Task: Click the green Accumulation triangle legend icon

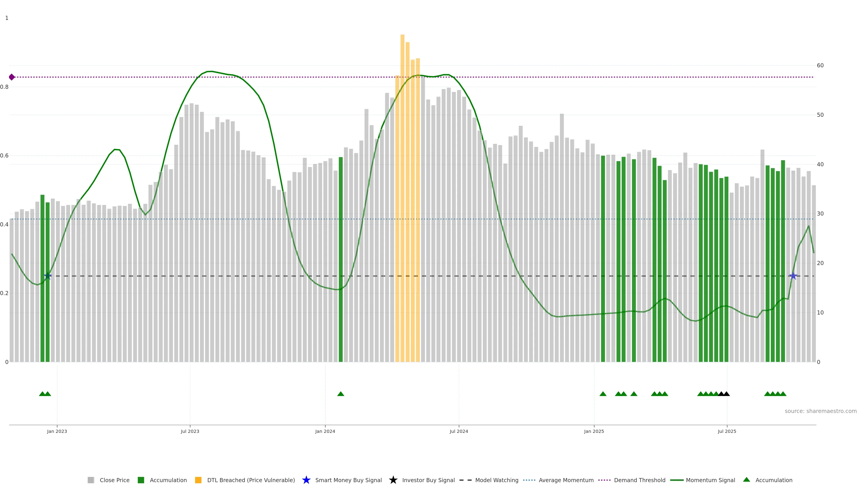Action: 746,480
